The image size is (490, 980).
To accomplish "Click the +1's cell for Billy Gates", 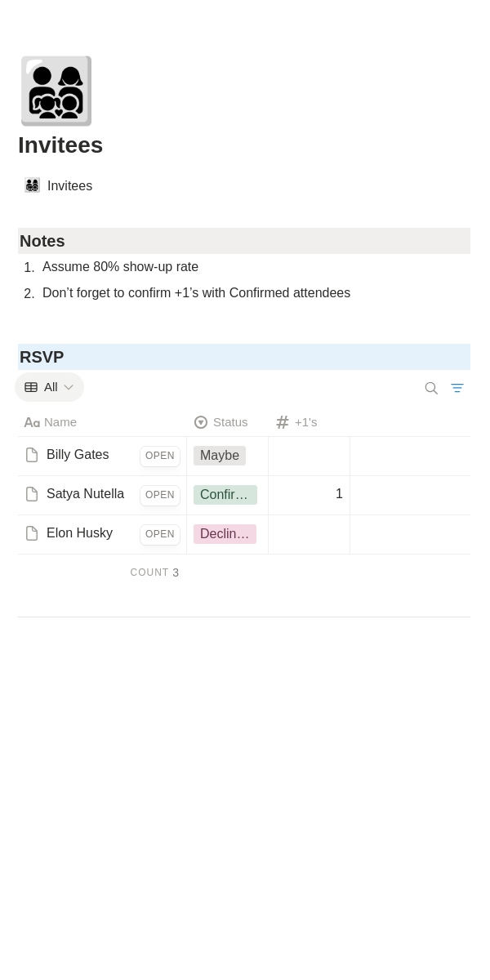I will click(x=310, y=456).
